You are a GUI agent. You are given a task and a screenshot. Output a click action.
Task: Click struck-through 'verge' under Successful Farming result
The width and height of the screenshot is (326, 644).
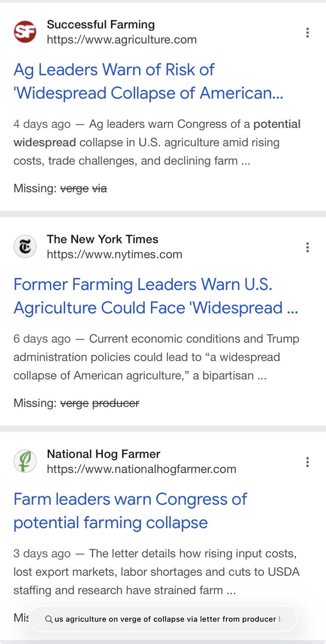coord(74,188)
